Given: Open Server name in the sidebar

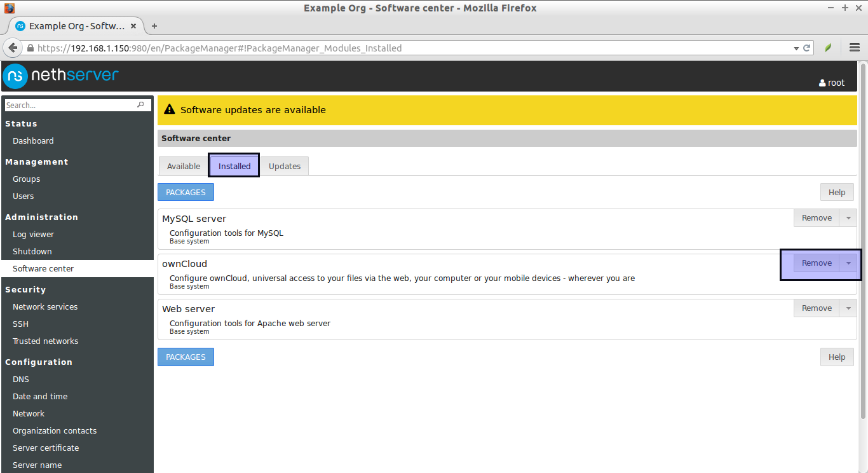Looking at the screenshot, I should 37,465.
